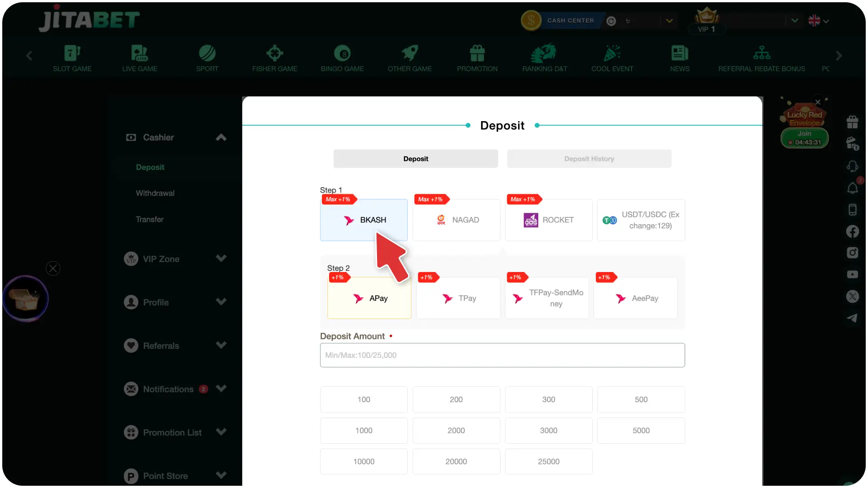Select BKASH payment method
Image resolution: width=868 pixels, height=488 pixels.
[364, 220]
